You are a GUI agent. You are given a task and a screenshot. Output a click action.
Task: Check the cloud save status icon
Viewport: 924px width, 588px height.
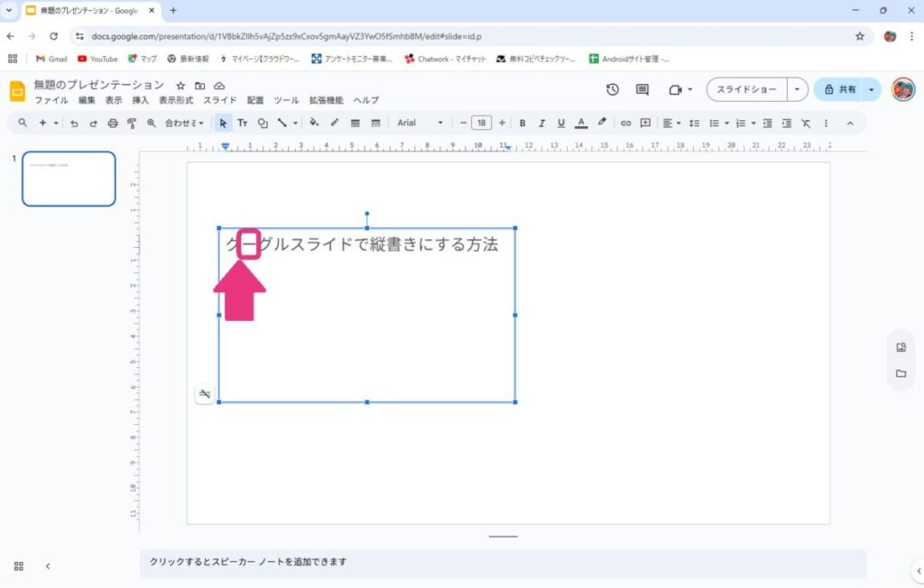(219, 86)
